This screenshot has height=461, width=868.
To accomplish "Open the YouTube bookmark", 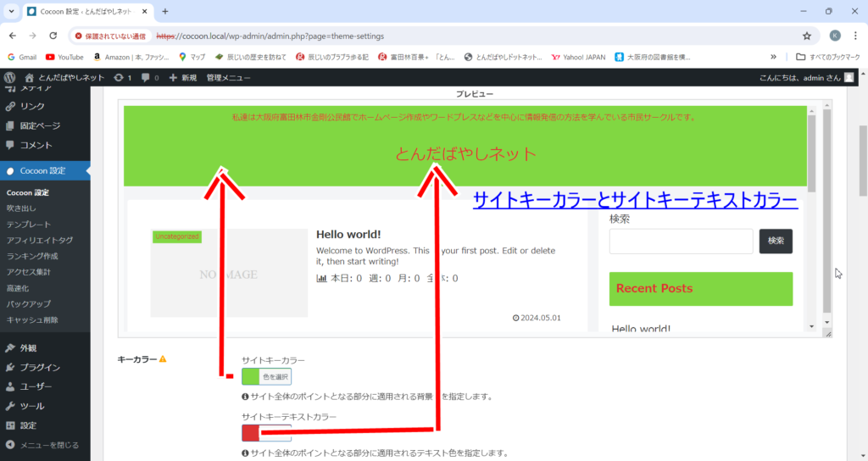I will point(64,57).
